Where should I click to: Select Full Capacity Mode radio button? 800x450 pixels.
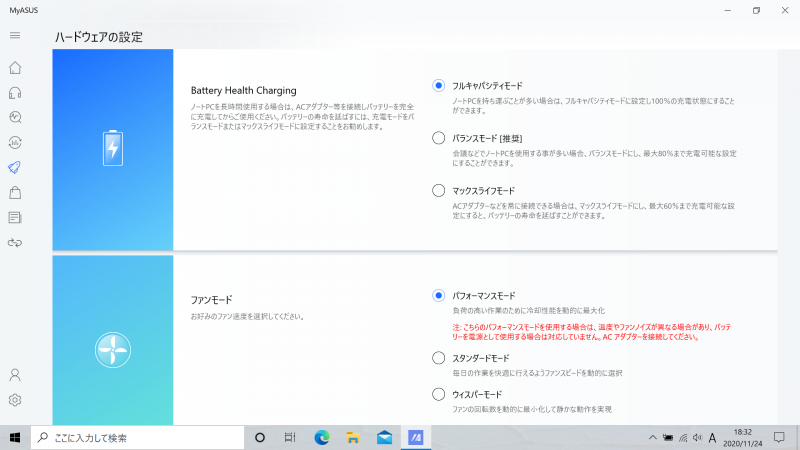pos(438,85)
